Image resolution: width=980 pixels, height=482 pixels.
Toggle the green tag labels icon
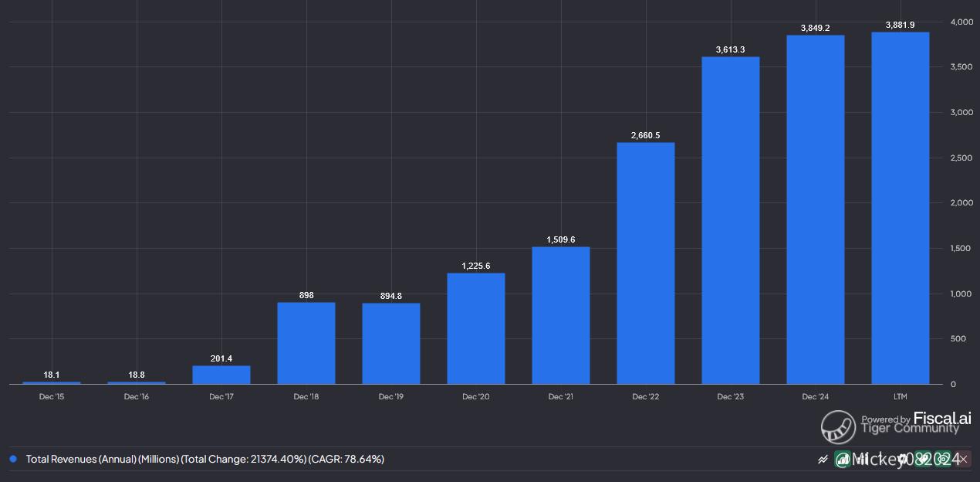point(923,459)
